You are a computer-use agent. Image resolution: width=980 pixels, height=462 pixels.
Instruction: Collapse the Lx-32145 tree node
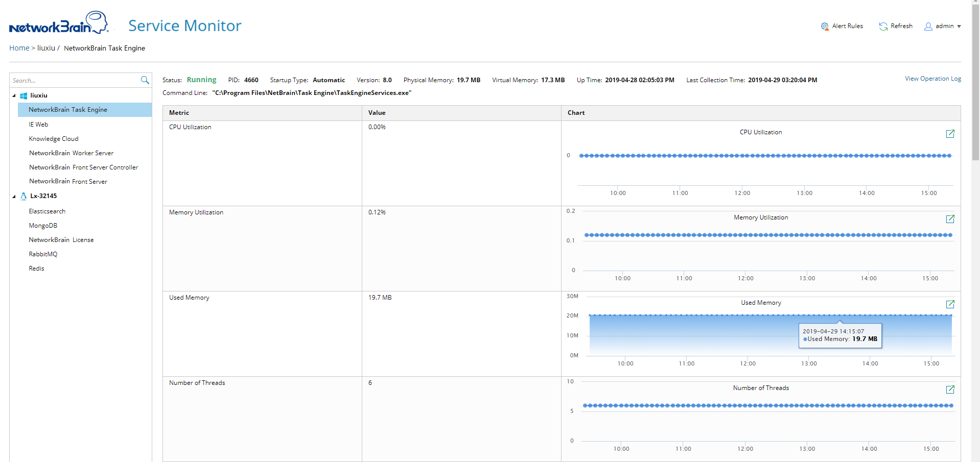(14, 196)
